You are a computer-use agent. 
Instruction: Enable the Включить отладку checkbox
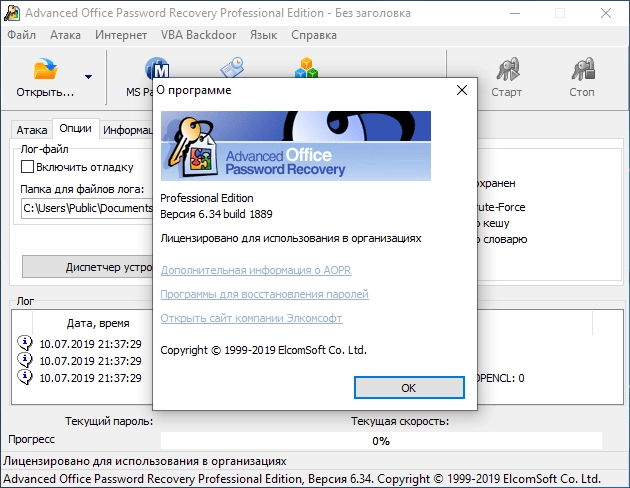[x=27, y=167]
